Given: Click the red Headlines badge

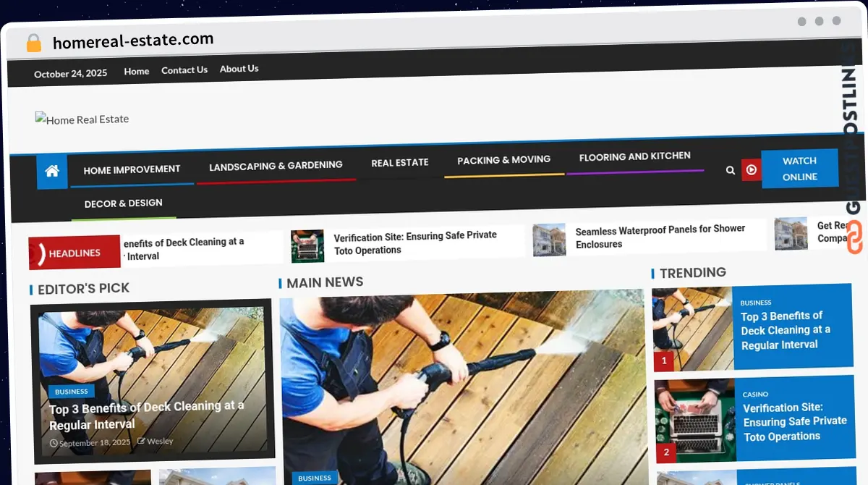Looking at the screenshot, I should pyautogui.click(x=75, y=253).
